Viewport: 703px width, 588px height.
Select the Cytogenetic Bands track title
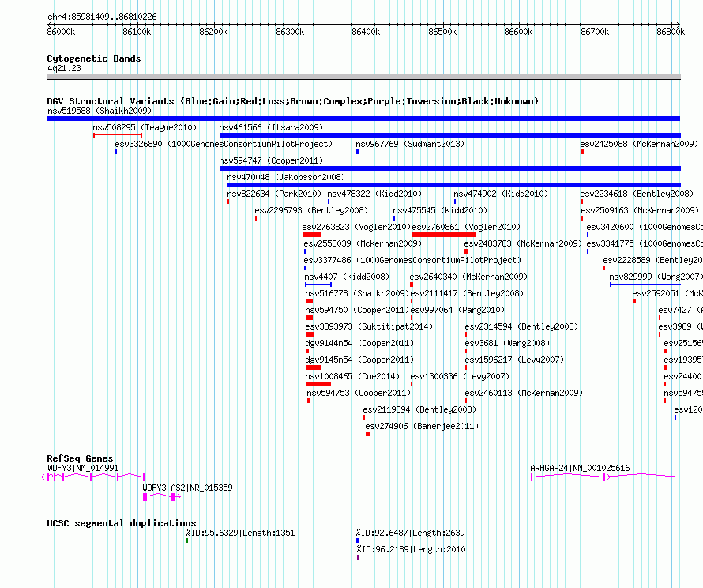pos(94,58)
